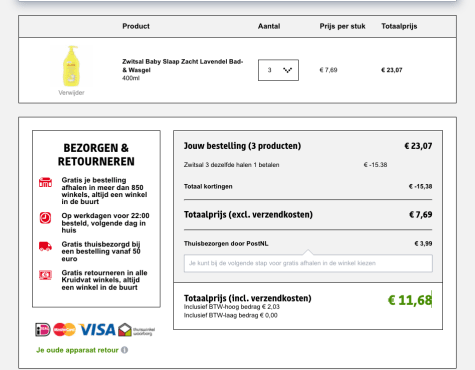Click the store pickup icon

point(45,182)
